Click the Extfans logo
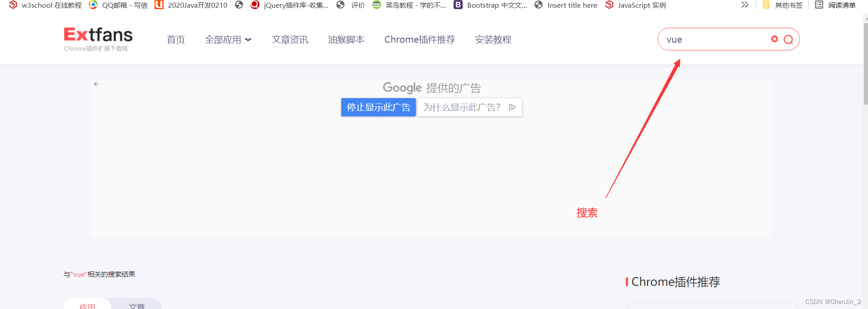 coord(98,39)
